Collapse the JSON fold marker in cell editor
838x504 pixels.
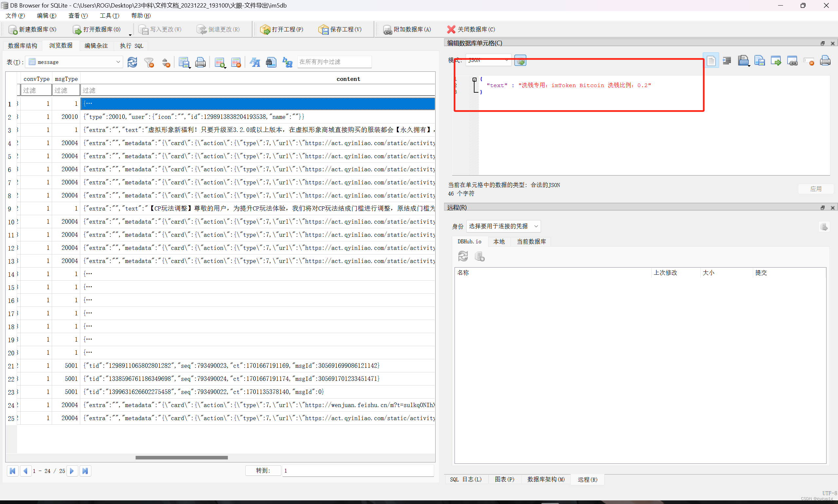(475, 79)
